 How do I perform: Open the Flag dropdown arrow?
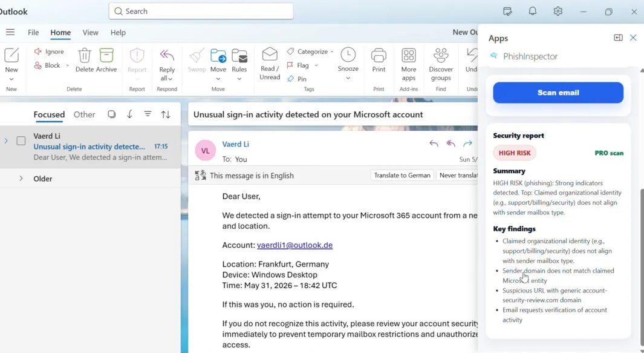coord(316,65)
